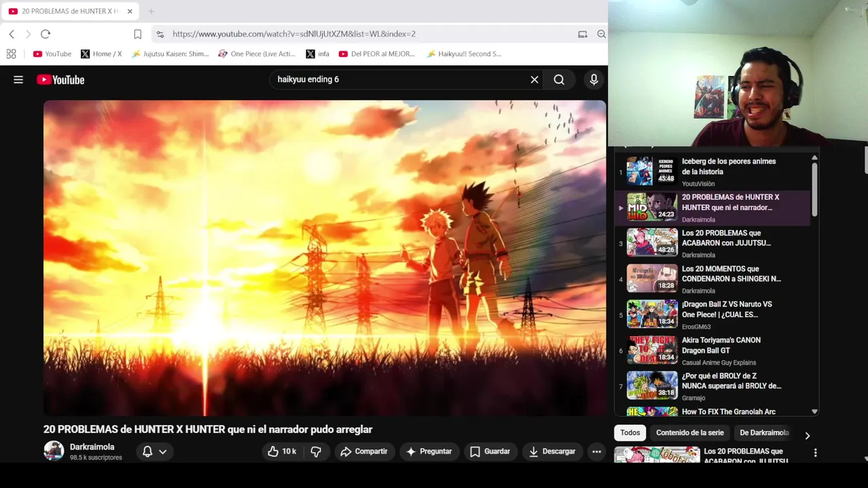Screen dimensions: 868x488
Task: Click the Guardar save button
Action: [490, 451]
